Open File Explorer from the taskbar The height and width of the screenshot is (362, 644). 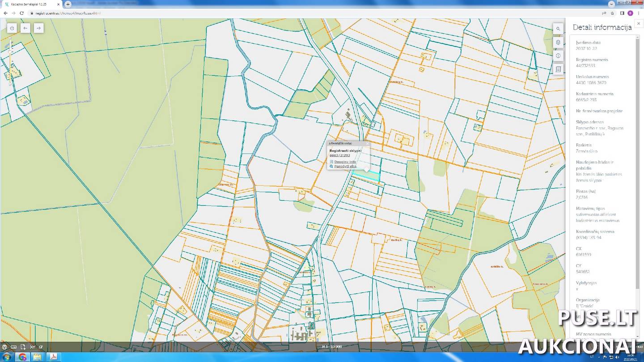point(37,357)
